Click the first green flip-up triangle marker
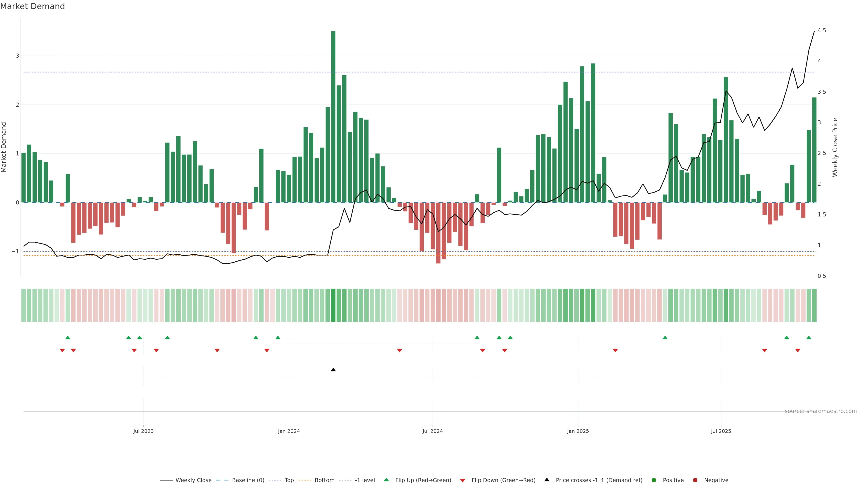 pyautogui.click(x=68, y=338)
